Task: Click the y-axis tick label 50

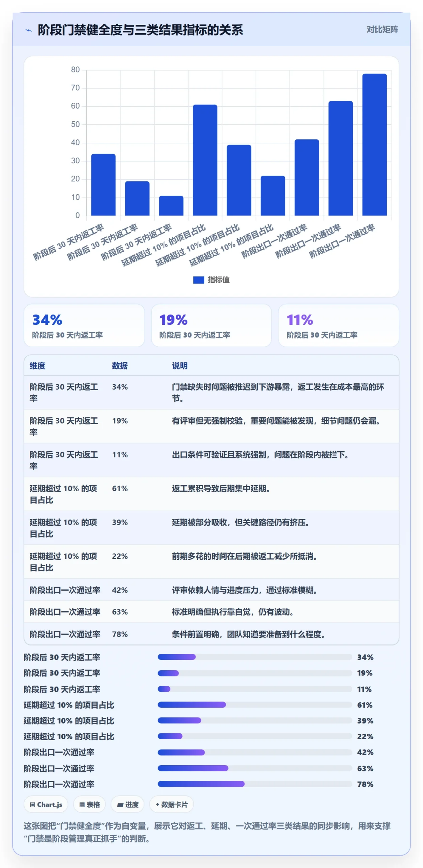Action: click(75, 124)
